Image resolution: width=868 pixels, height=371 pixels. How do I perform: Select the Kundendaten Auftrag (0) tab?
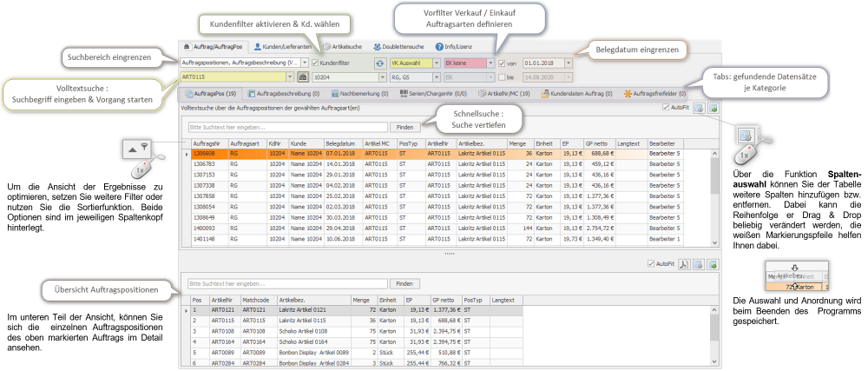click(576, 94)
